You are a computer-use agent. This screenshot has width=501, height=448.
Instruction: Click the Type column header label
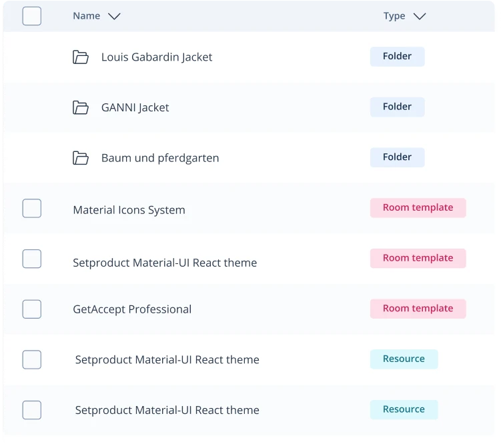394,16
